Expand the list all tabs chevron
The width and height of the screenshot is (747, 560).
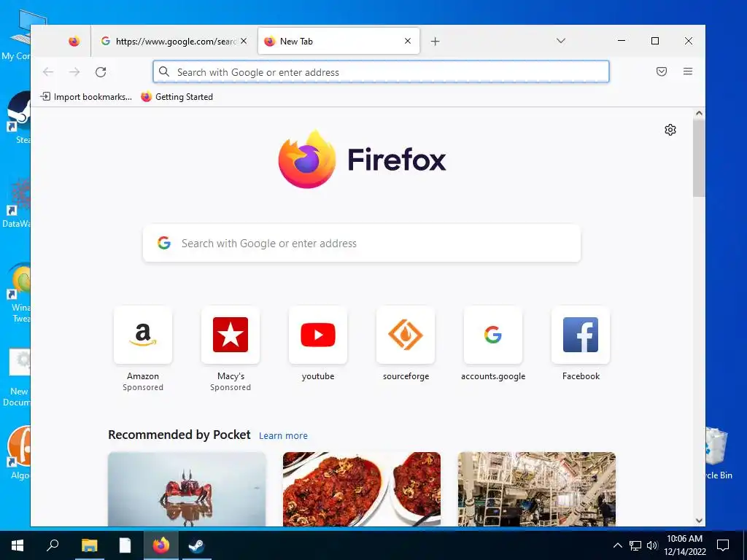[x=561, y=41]
